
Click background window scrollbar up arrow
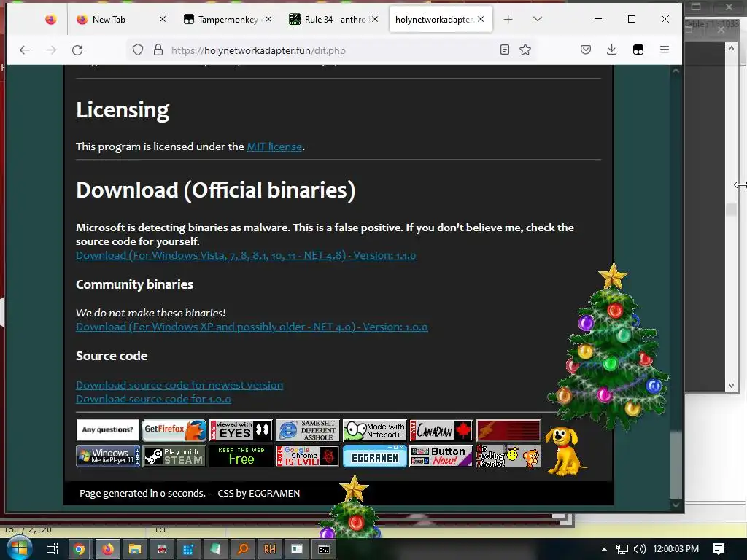731,48
